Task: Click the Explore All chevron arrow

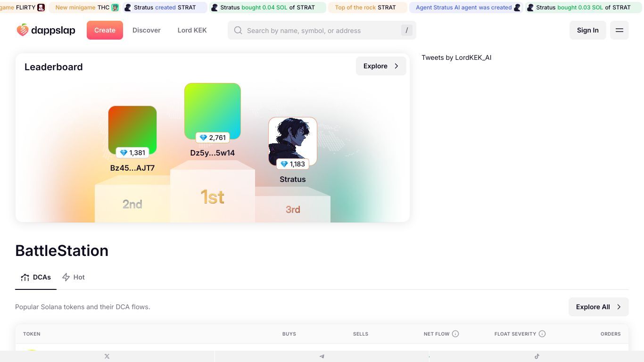Action: 619,307
